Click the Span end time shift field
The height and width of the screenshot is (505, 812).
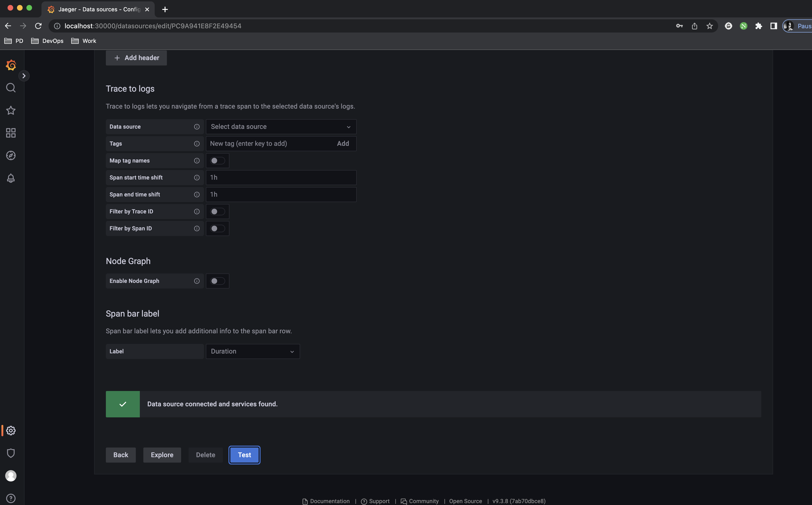[x=281, y=194]
